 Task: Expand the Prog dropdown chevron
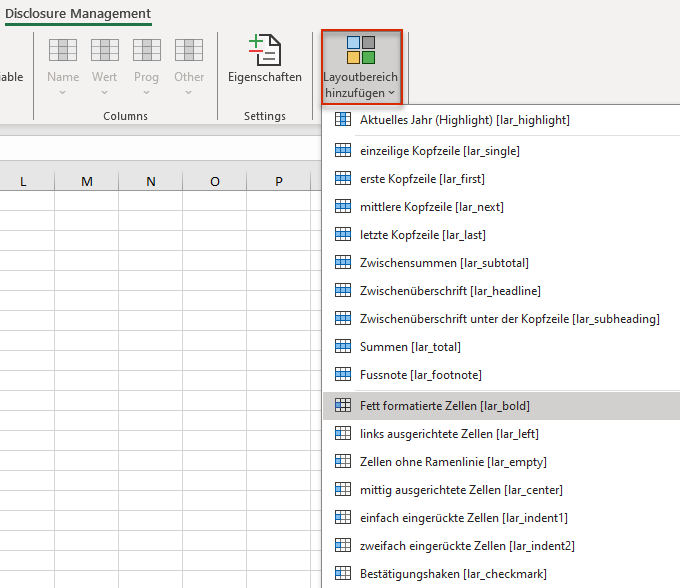pyautogui.click(x=147, y=92)
